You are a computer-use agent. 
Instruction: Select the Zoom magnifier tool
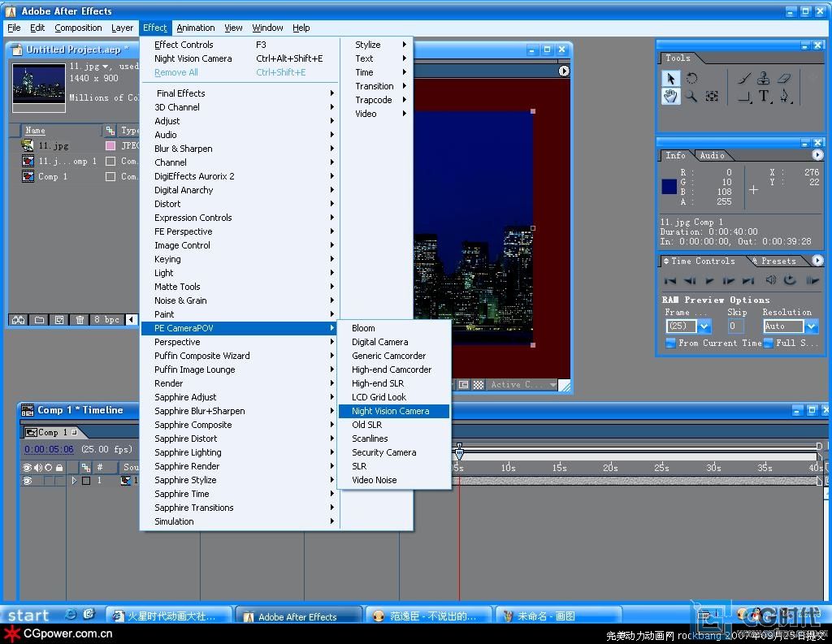[691, 96]
